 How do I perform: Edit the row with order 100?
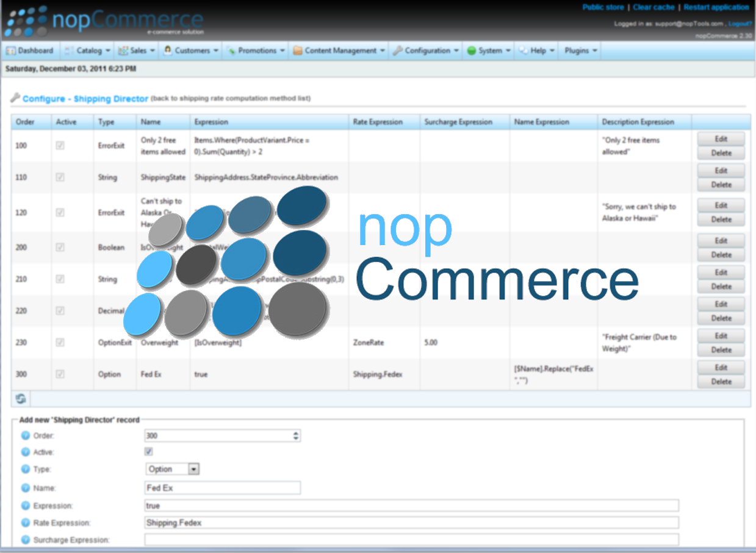coord(721,139)
